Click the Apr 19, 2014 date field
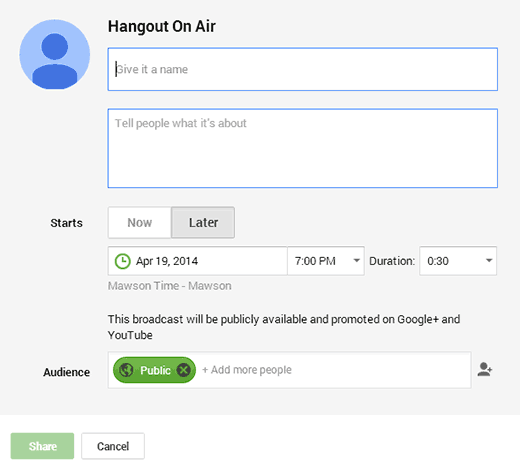The height and width of the screenshot is (468, 520). point(198,261)
